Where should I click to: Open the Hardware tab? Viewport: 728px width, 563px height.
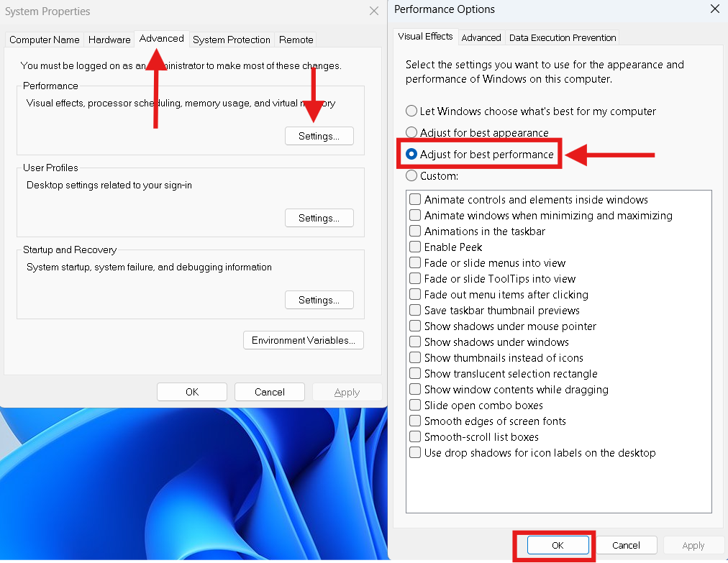coord(109,40)
